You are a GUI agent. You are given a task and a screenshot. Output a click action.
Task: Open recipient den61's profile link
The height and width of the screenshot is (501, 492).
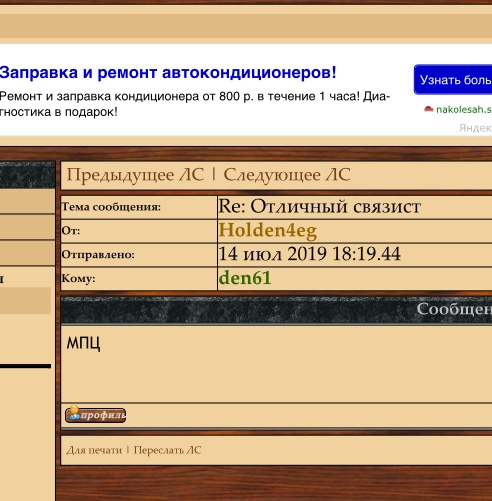click(x=245, y=278)
